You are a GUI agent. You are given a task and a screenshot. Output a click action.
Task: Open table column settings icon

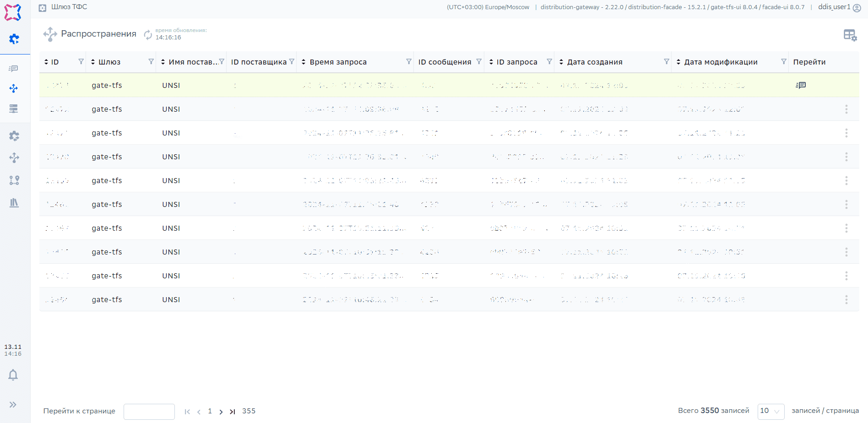pos(850,35)
